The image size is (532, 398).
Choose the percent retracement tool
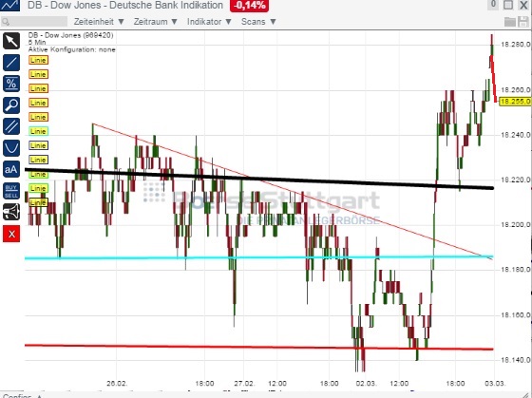[x=11, y=84]
